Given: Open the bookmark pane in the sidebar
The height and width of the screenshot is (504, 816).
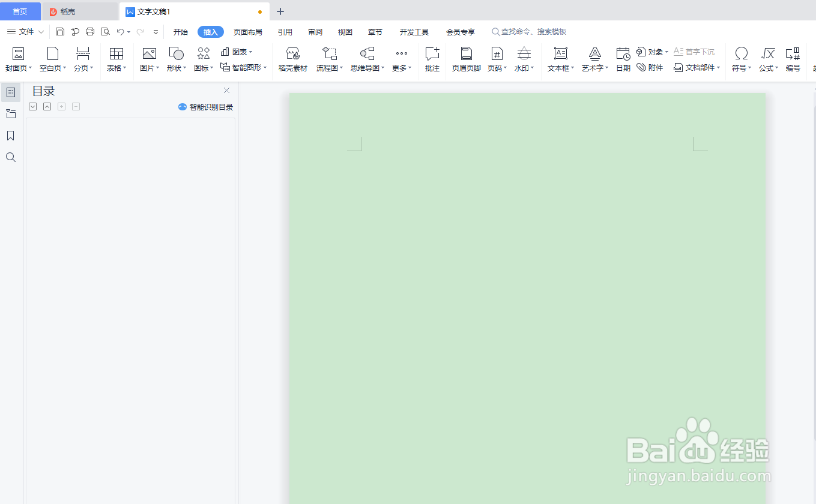Looking at the screenshot, I should click(x=11, y=136).
